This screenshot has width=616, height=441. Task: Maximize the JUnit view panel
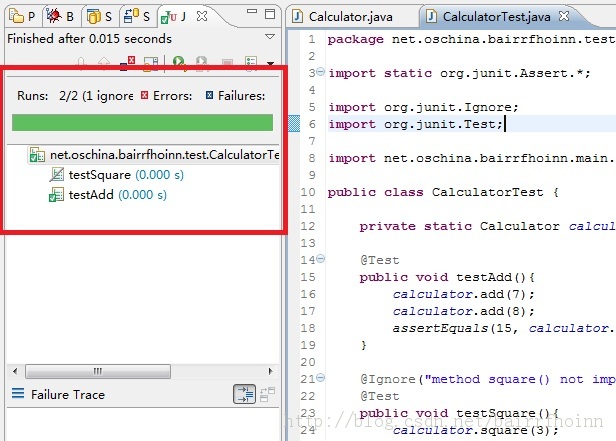(270, 14)
